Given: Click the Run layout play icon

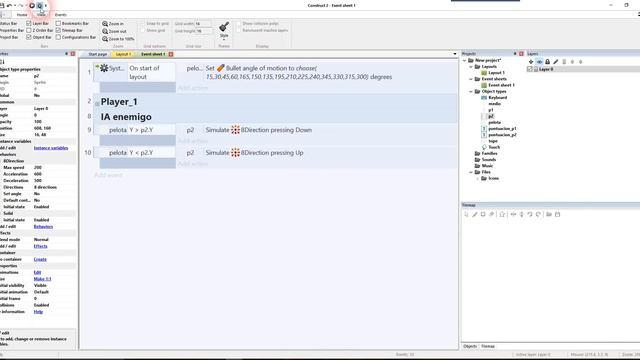Looking at the screenshot, I should click(32, 6).
